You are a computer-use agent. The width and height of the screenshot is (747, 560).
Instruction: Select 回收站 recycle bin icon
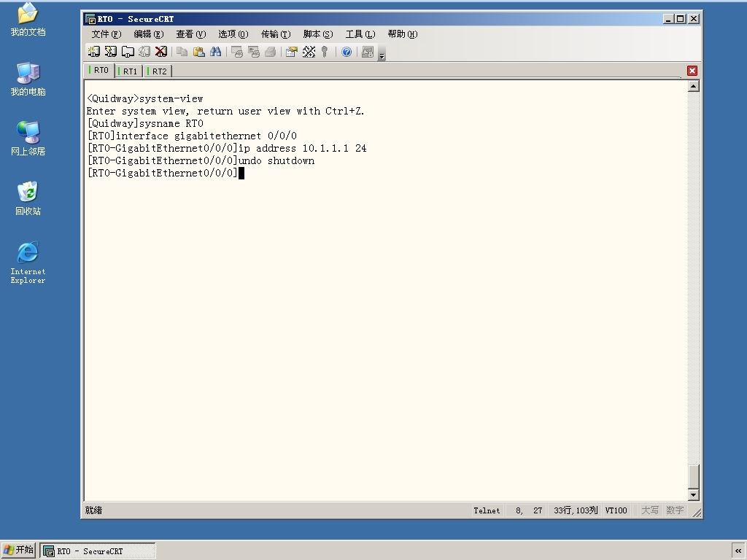[28, 198]
